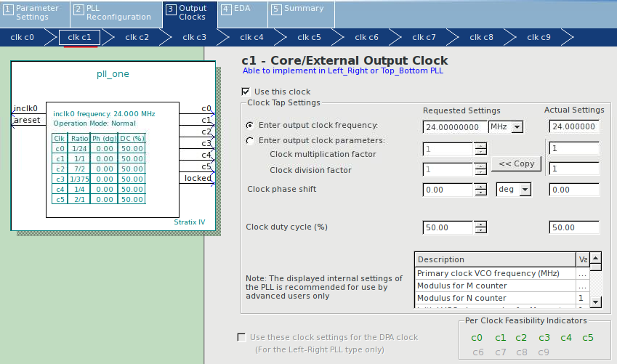The height and width of the screenshot is (364, 617).
Task: Click the Description column header
Action: pyautogui.click(x=495, y=259)
